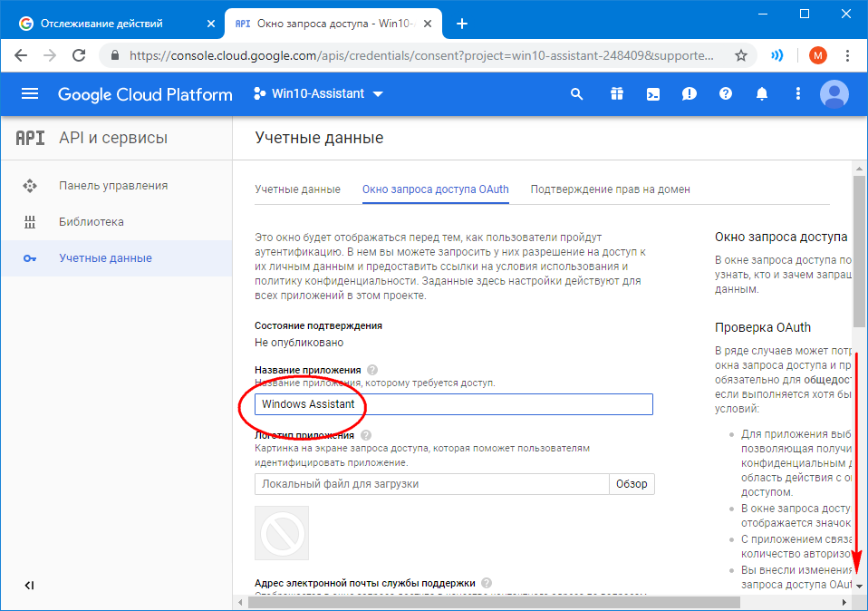
Task: Switch to Учетные данные content tab
Action: [x=298, y=189]
